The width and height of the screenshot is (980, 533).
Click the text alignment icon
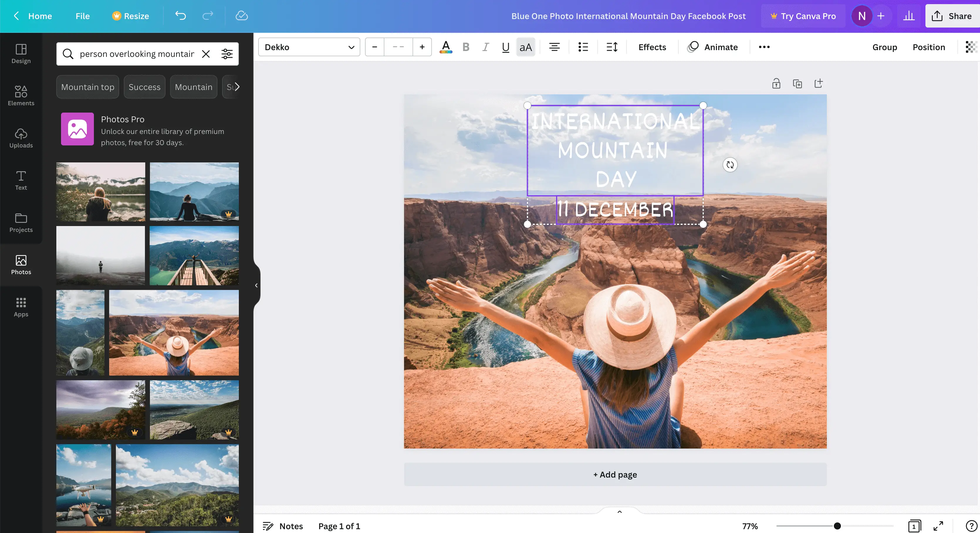(554, 47)
